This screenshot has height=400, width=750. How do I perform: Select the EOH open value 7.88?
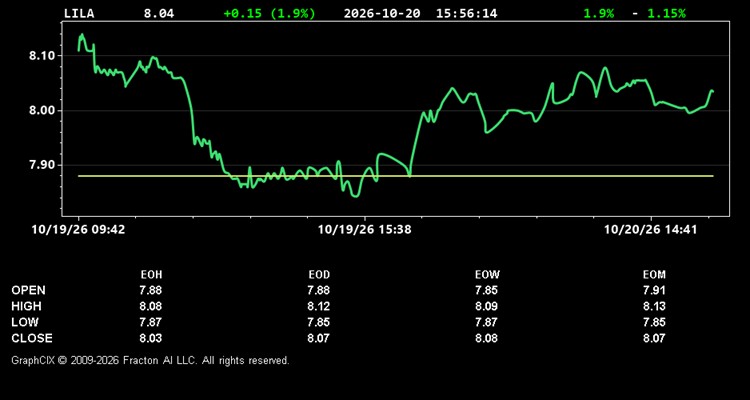pyautogui.click(x=151, y=290)
